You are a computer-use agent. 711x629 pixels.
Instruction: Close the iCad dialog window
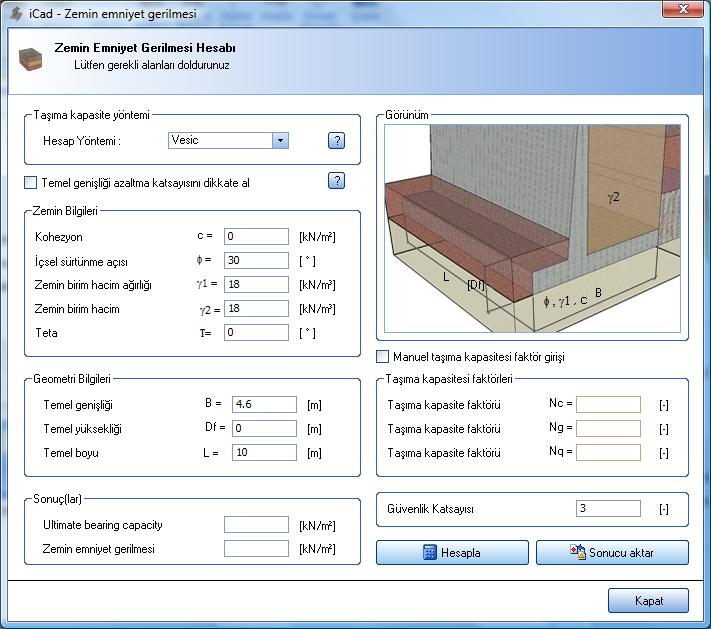click(x=683, y=9)
